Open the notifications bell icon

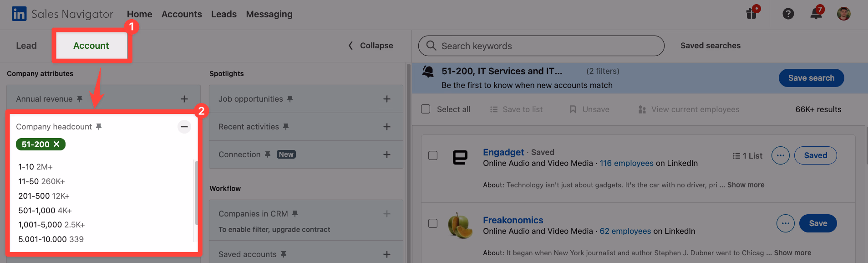pos(816,14)
